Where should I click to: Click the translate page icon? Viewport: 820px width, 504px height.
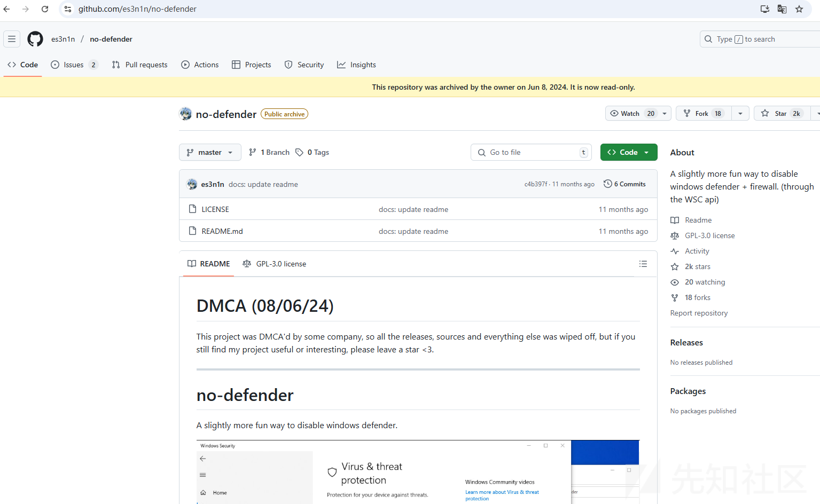[782, 9]
